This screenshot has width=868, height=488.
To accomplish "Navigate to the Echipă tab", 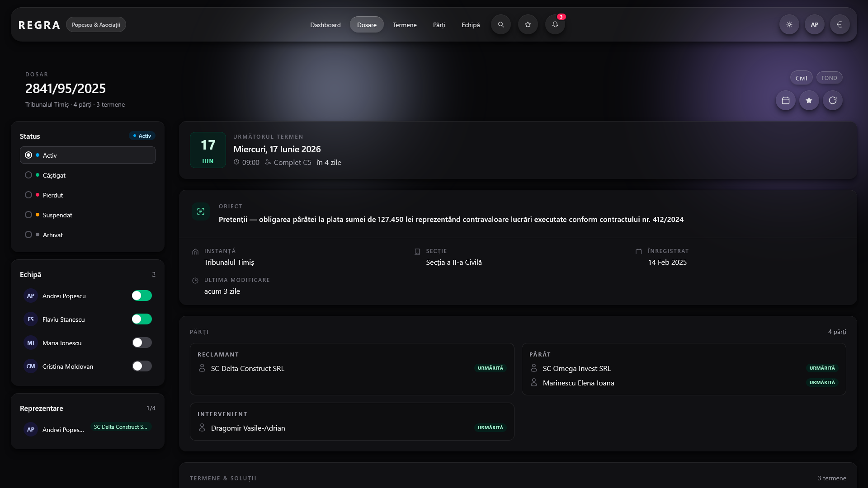I will (471, 25).
